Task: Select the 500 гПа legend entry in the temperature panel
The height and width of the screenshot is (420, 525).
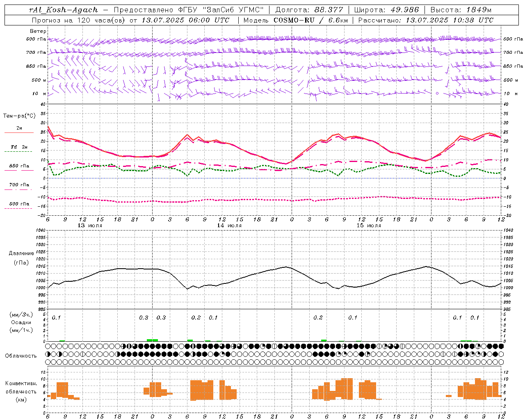Action: (19, 203)
